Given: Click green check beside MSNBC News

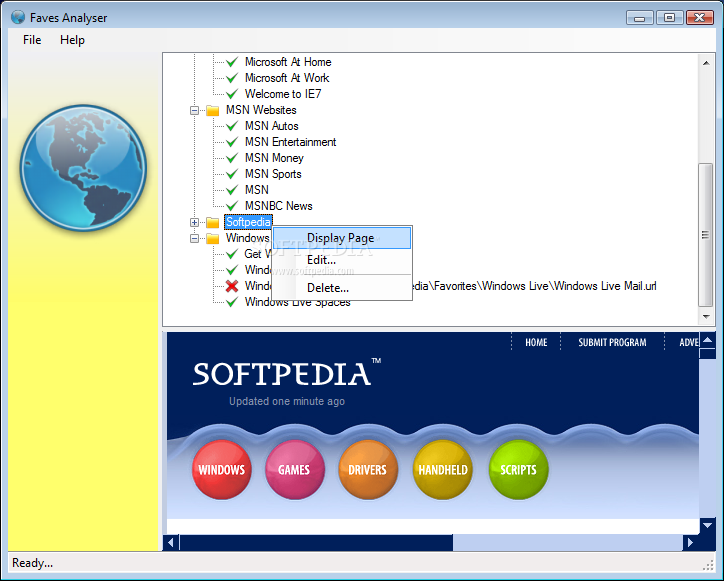Looking at the screenshot, I should [232, 206].
